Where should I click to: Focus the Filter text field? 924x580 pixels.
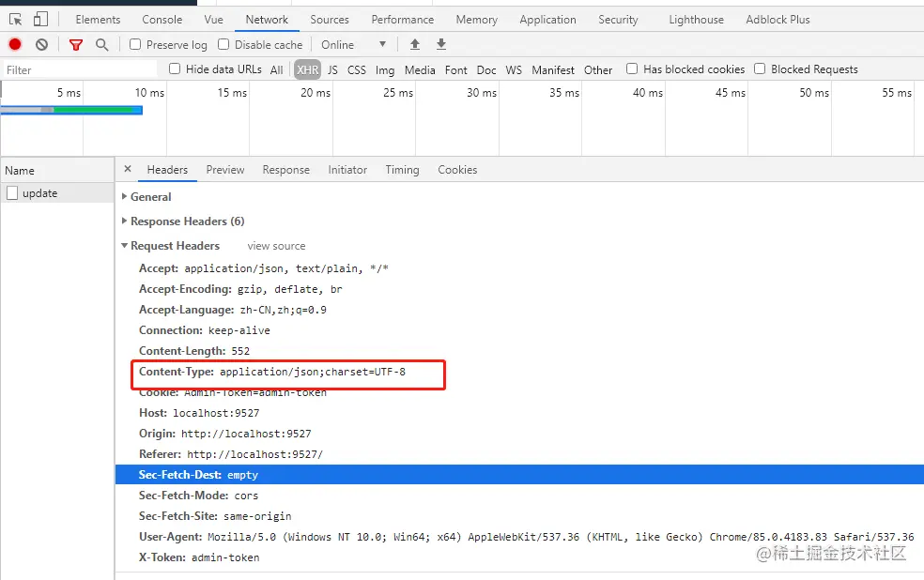pos(80,69)
